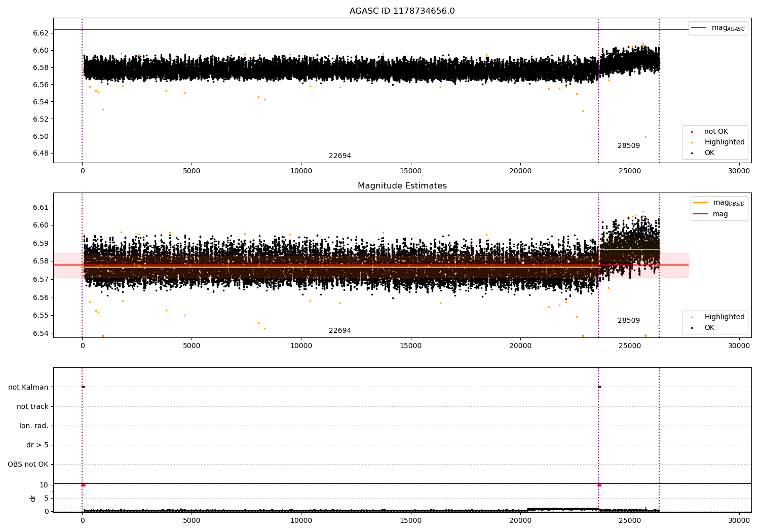The width and height of the screenshot is (760, 532).
Task: Click the red mag legend line sample
Action: (x=701, y=214)
